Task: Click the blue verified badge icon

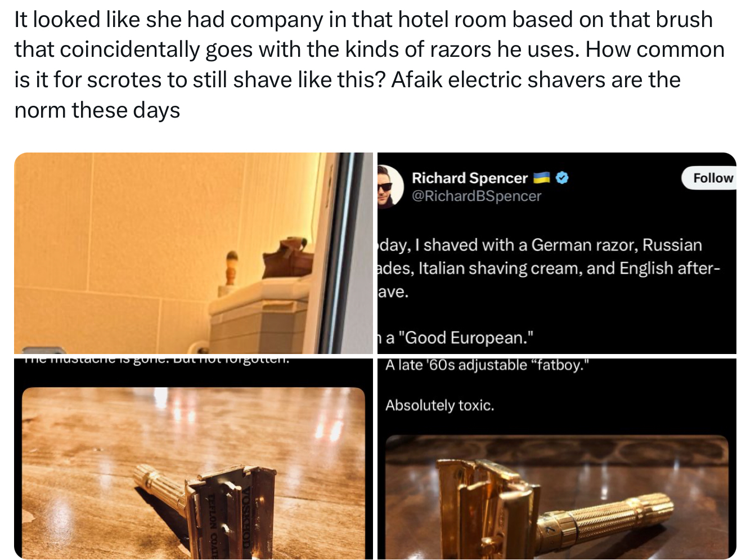Action: tap(562, 178)
